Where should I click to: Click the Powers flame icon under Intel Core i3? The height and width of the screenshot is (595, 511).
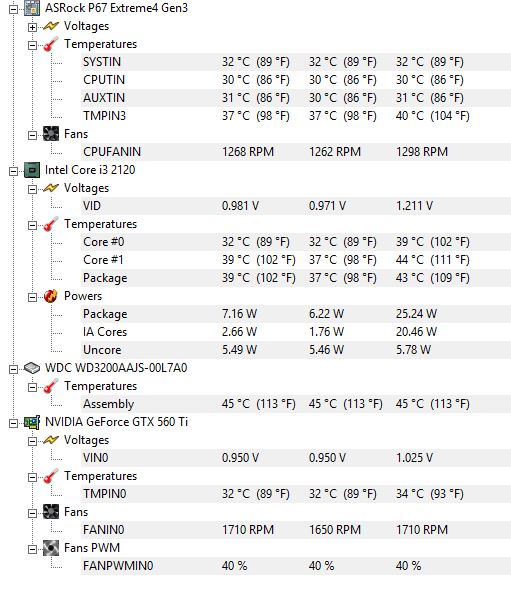pyautogui.click(x=50, y=296)
